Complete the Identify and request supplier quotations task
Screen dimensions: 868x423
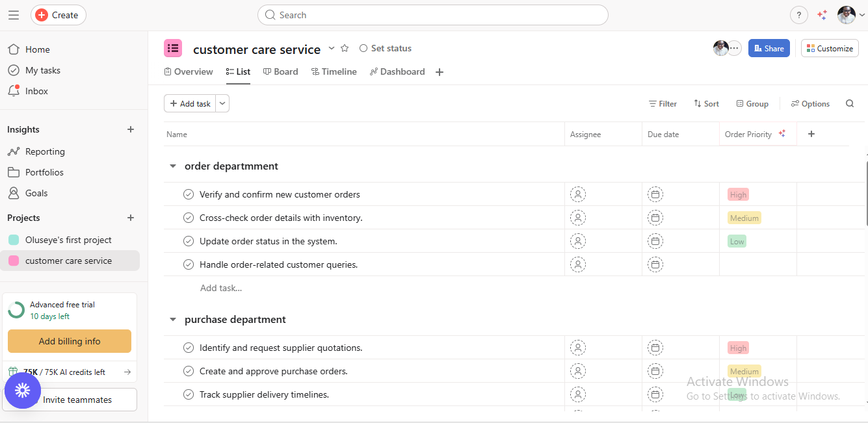[x=189, y=348]
